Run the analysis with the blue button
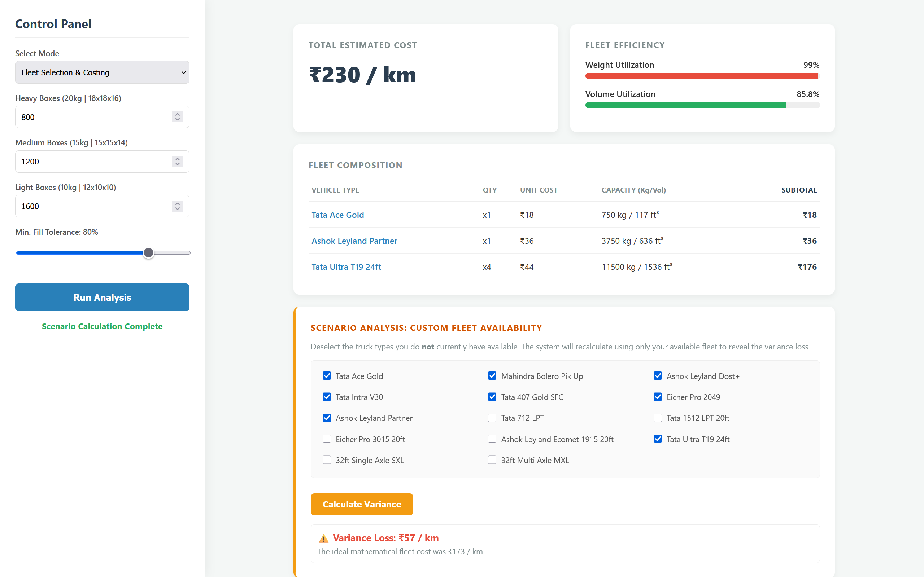The image size is (924, 577). pyautogui.click(x=102, y=297)
